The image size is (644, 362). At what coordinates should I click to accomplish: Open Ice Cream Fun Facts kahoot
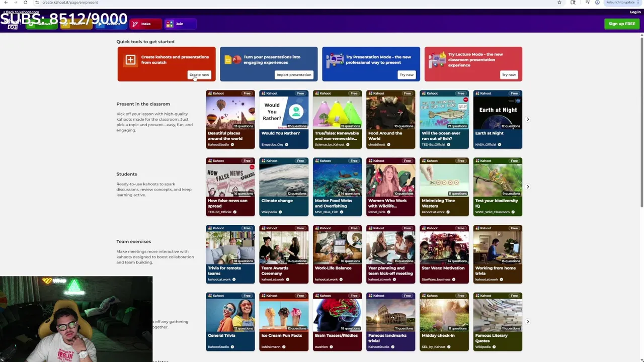(284, 321)
